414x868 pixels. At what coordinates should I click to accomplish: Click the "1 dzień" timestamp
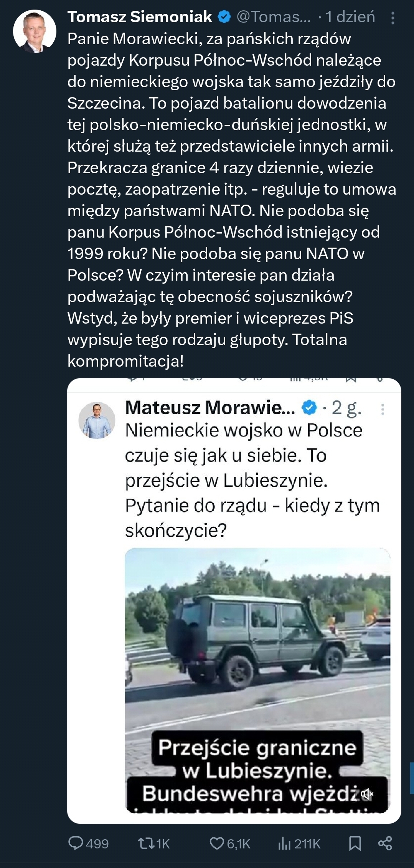pyautogui.click(x=350, y=17)
